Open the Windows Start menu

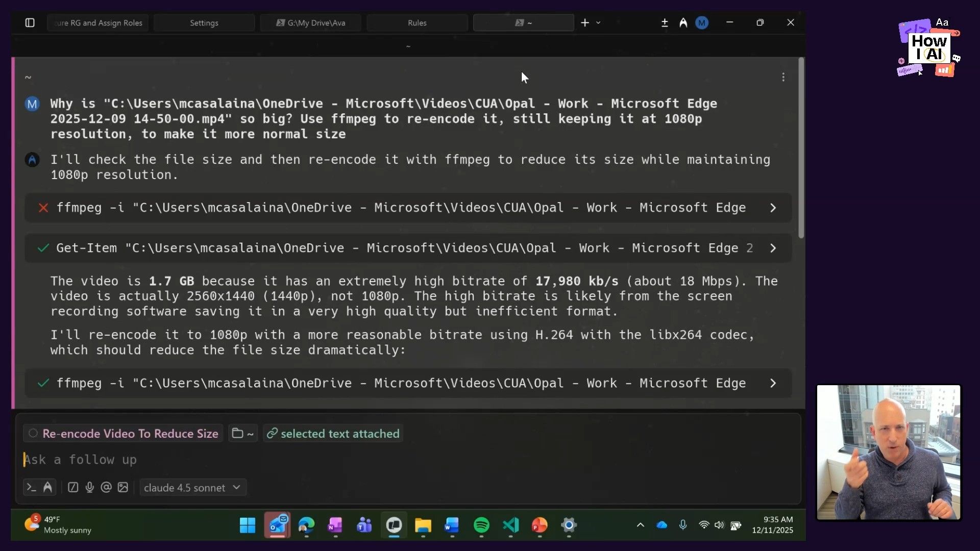(x=248, y=525)
